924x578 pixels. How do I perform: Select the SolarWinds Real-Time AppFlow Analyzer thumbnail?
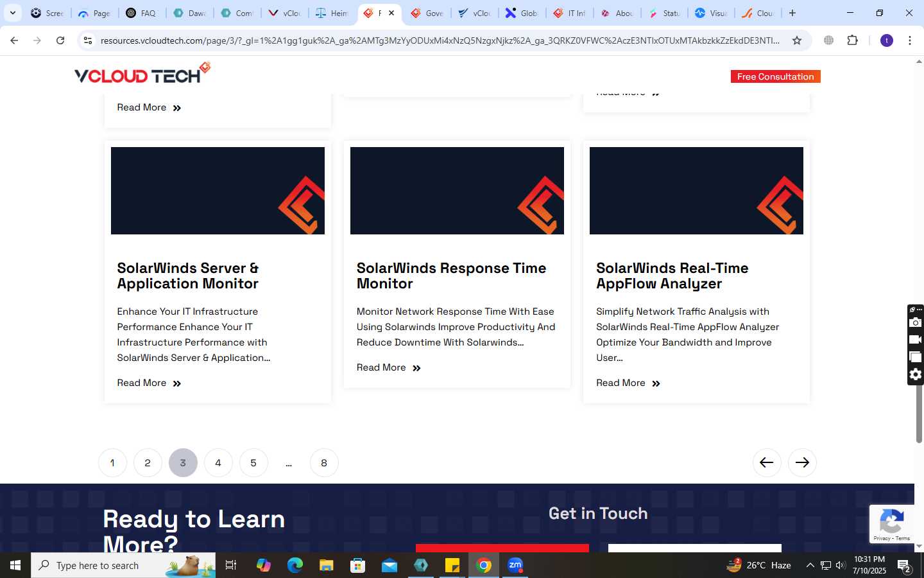click(696, 191)
